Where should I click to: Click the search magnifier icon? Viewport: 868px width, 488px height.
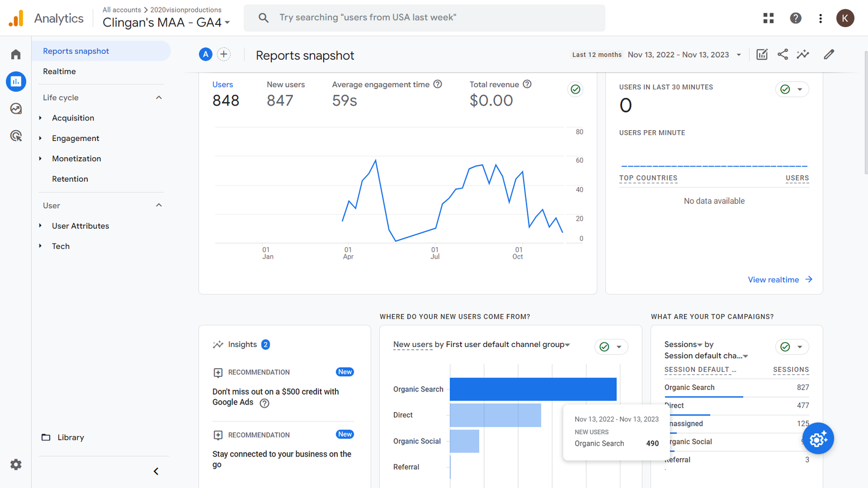[x=264, y=18]
